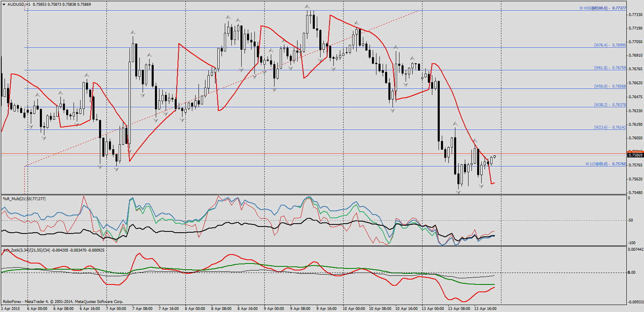Click the 7 Apr 08:00 time label
The image size is (644, 312).
(142, 308)
